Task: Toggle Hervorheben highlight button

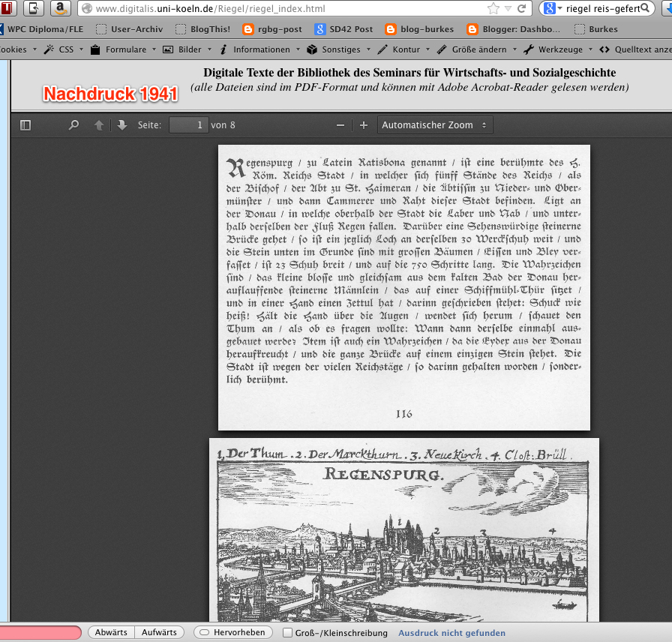Action: 233,632
